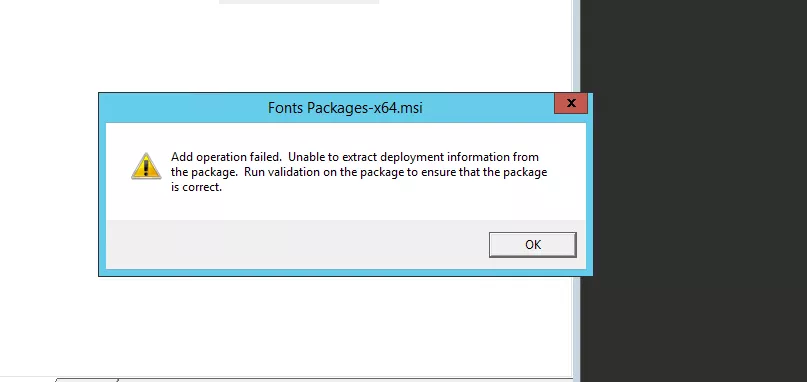Viewport: 807px width, 382px height.
Task: Close the Fonts Packages-x64.msi dialog with X
Action: coord(571,103)
